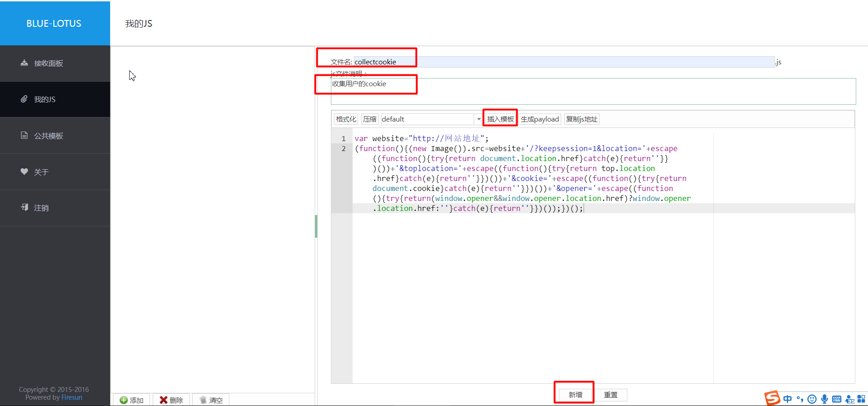Click the 我的JS page title

(139, 24)
